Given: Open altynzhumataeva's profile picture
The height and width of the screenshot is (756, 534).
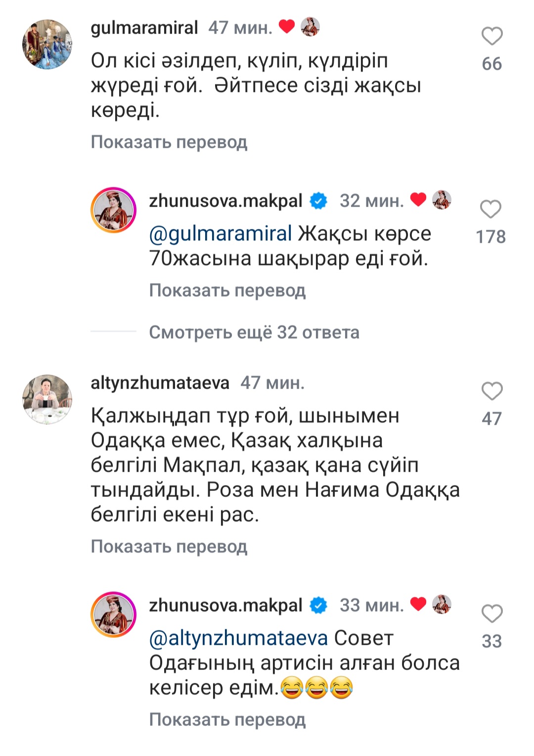Looking at the screenshot, I should (x=47, y=400).
